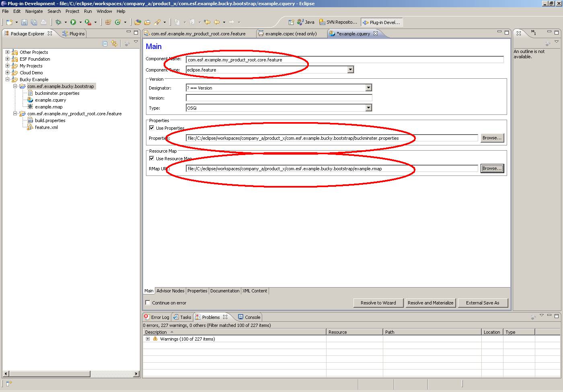Open the File menu

(5, 11)
